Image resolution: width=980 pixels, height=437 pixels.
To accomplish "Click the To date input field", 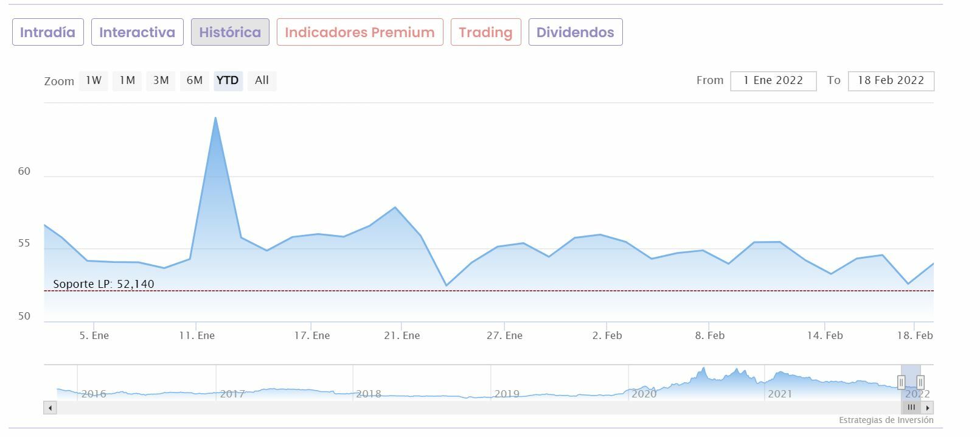I will click(891, 80).
